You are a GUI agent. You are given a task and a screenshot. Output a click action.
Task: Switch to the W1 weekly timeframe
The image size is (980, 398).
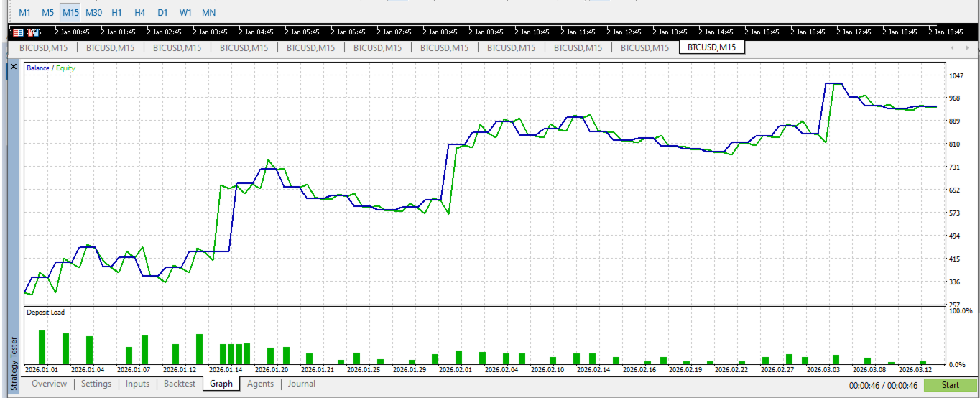(185, 13)
